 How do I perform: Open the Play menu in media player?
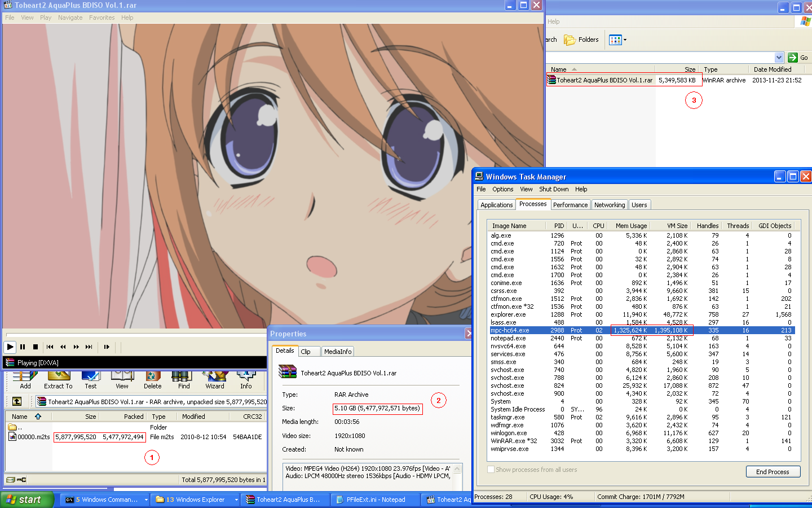pos(46,17)
